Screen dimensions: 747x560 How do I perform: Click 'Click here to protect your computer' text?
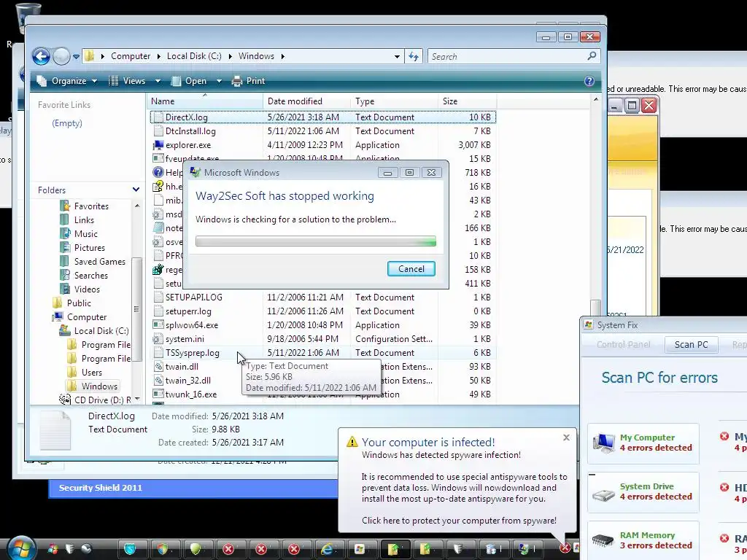459,521
